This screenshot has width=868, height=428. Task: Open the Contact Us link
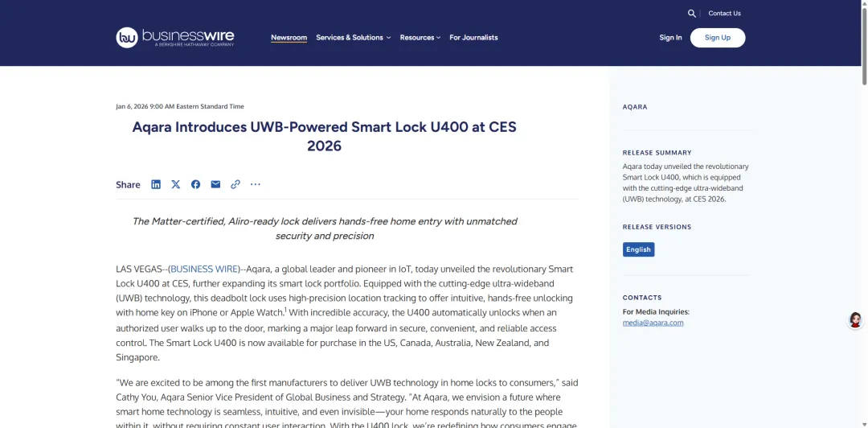point(724,14)
